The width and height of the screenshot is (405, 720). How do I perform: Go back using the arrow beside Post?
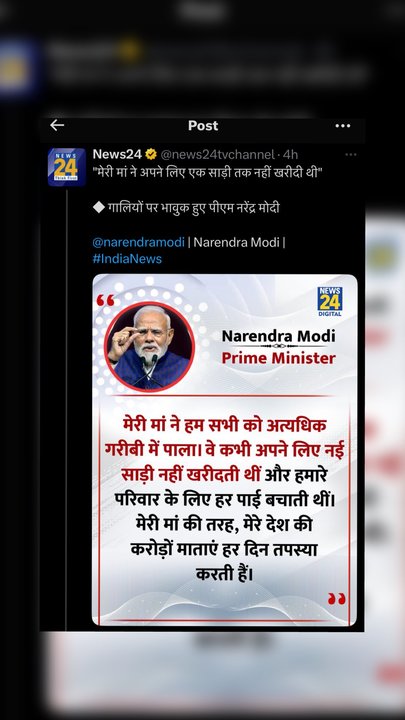(x=57, y=125)
